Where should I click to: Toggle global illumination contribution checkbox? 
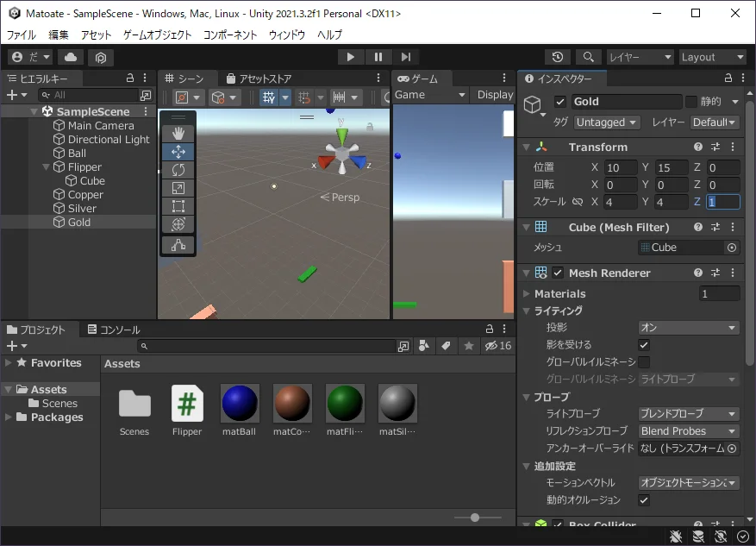click(x=644, y=361)
